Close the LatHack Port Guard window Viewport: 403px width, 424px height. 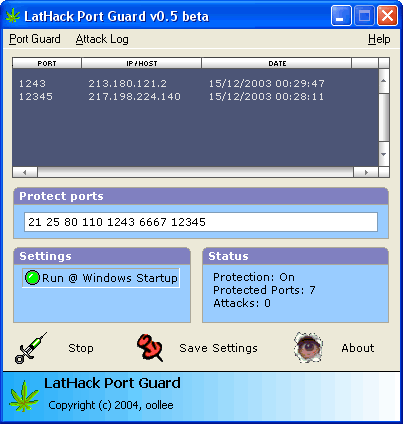coord(387,16)
